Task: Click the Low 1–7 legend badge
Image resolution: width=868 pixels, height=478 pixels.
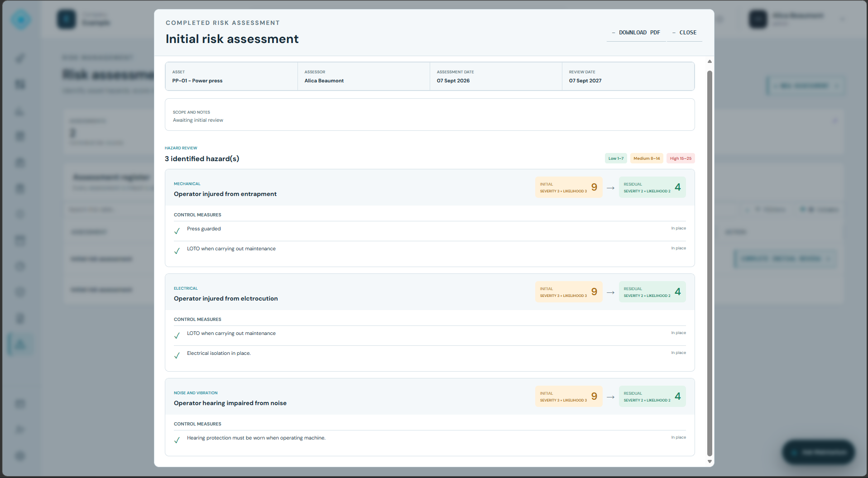Action: (616, 158)
